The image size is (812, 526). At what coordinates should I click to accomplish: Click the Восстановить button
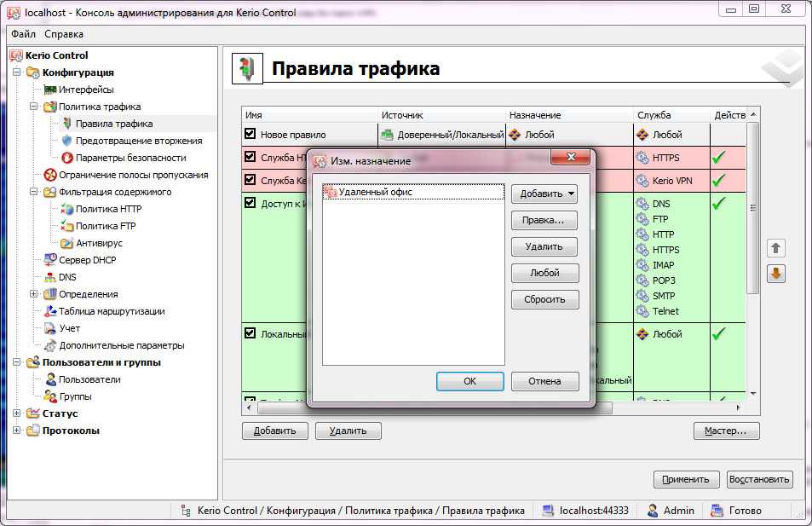[759, 479]
